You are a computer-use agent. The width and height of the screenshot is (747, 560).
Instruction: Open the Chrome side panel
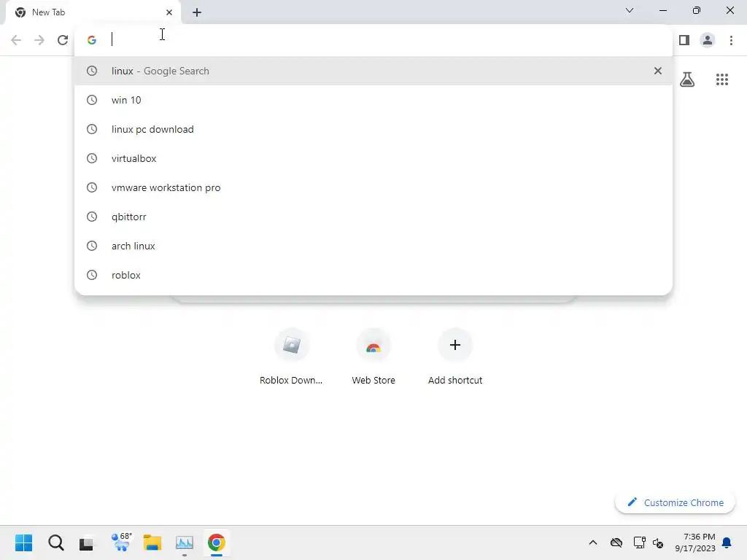684,40
